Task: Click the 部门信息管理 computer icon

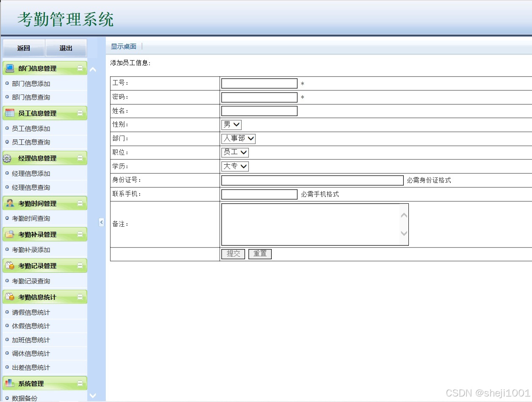Action: (x=10, y=68)
